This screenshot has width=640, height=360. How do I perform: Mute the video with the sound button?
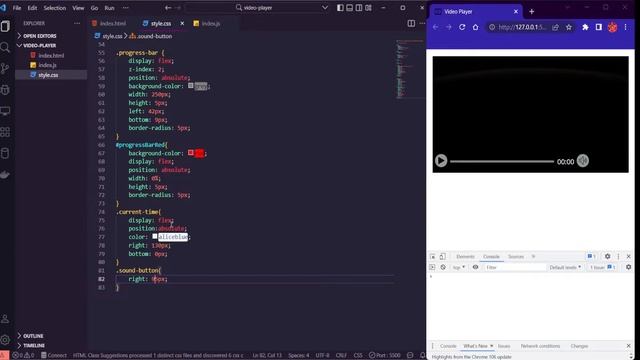583,161
